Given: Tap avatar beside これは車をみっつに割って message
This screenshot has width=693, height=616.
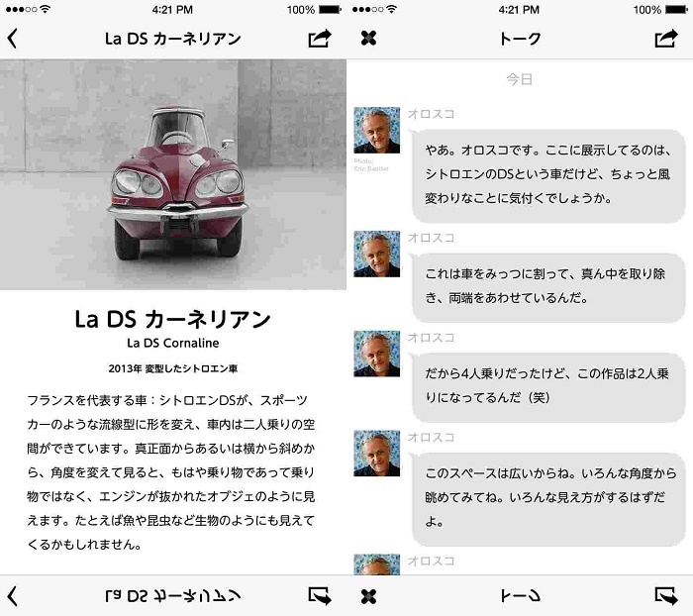Looking at the screenshot, I should click(x=377, y=254).
